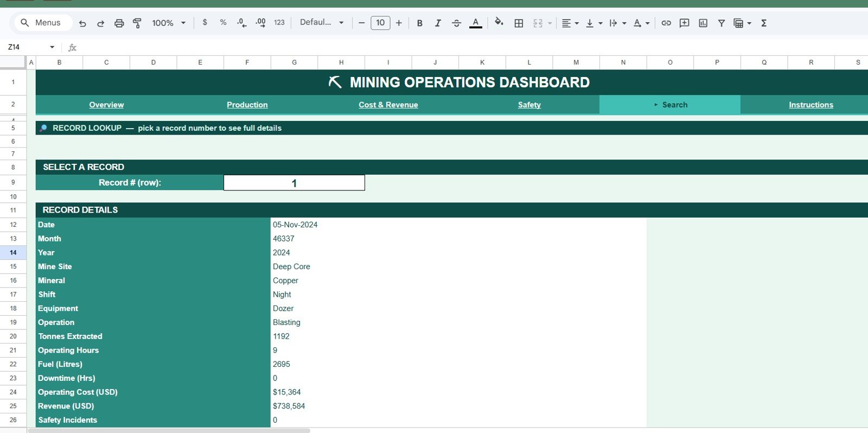Select column B header
Screen dimensions: 868x433
(59, 62)
